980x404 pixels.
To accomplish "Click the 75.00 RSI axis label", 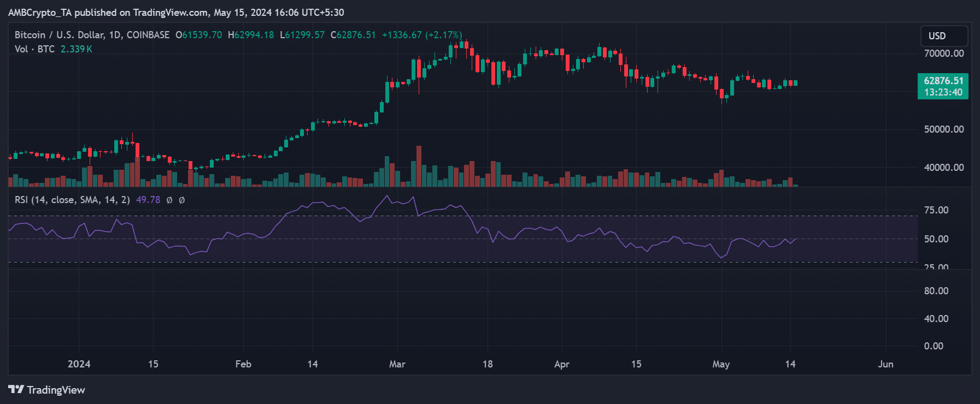I will pos(936,210).
